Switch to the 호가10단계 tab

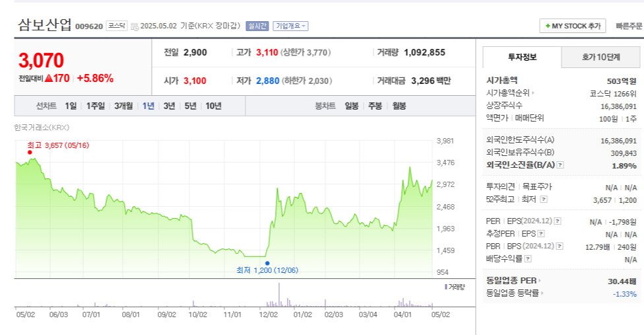(x=600, y=57)
